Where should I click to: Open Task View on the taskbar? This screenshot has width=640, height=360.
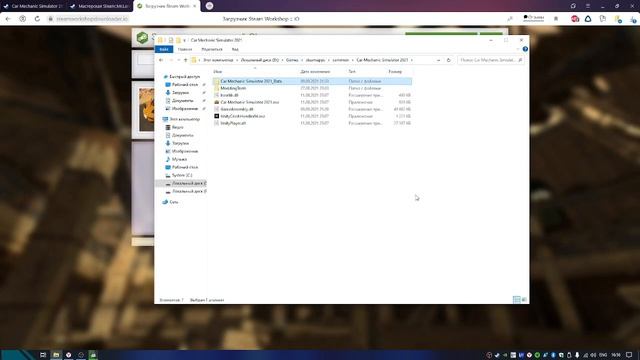tap(43, 355)
